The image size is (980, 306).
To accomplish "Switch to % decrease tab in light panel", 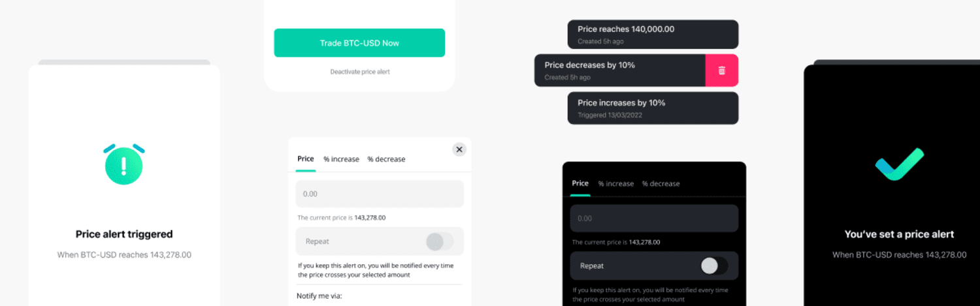I will pos(386,159).
